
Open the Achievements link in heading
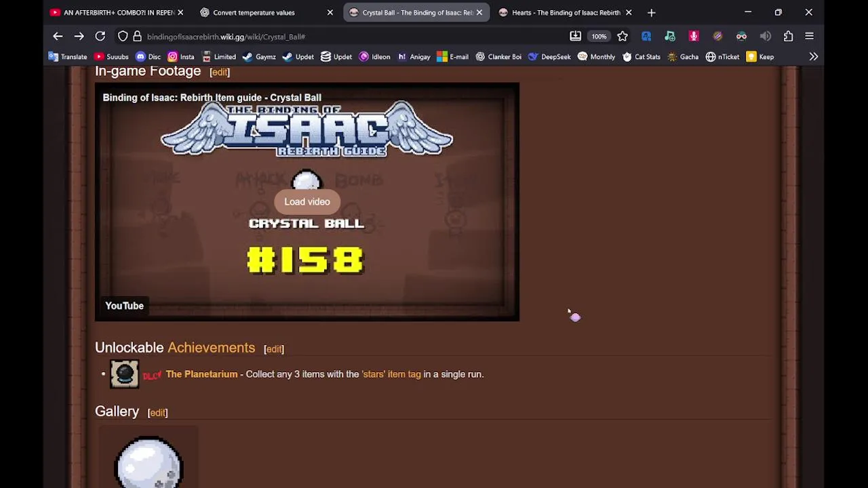tap(211, 348)
